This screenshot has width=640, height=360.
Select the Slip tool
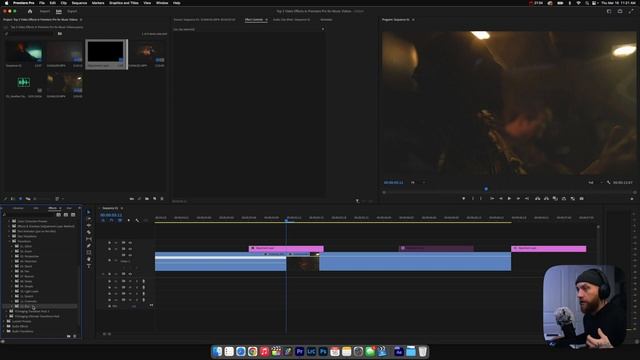89,239
